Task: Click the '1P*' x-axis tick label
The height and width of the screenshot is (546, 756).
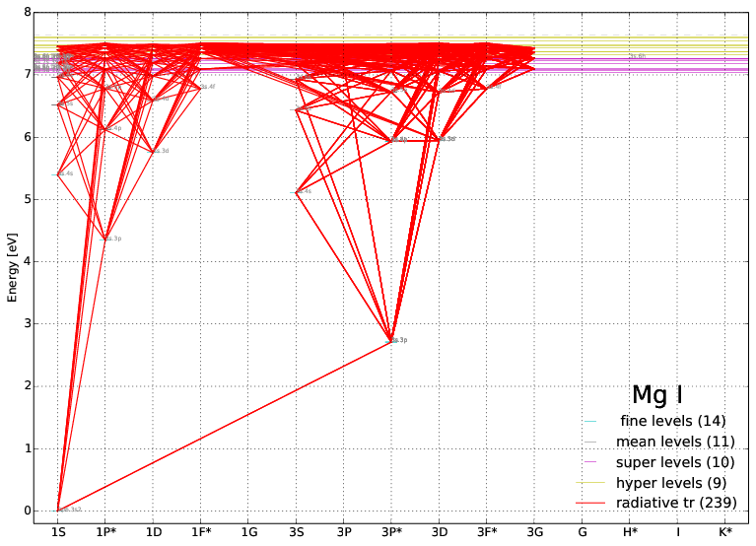Action: pyautogui.click(x=105, y=532)
